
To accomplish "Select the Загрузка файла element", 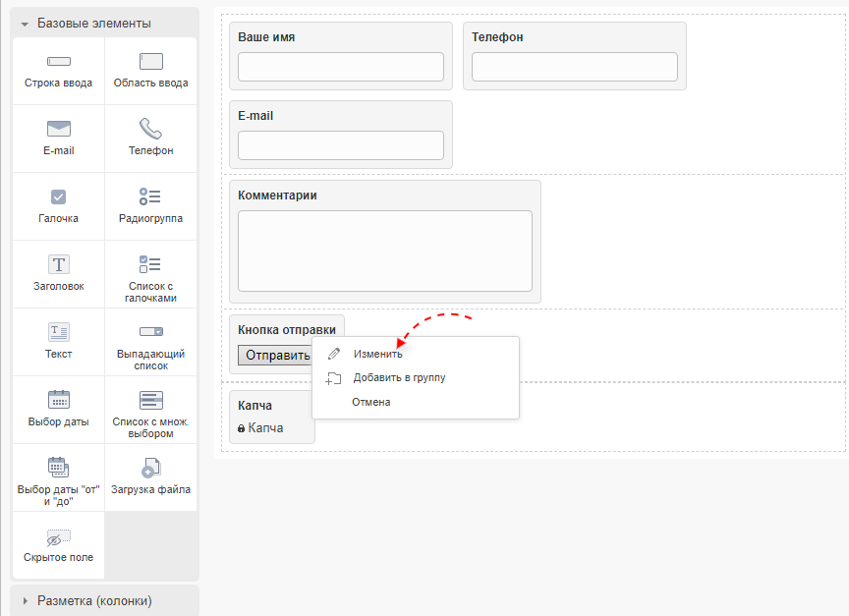I will click(x=150, y=468).
